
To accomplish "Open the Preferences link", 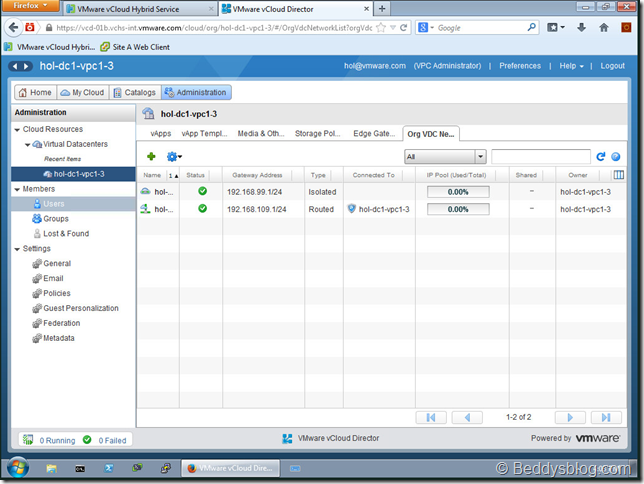I will 520,66.
